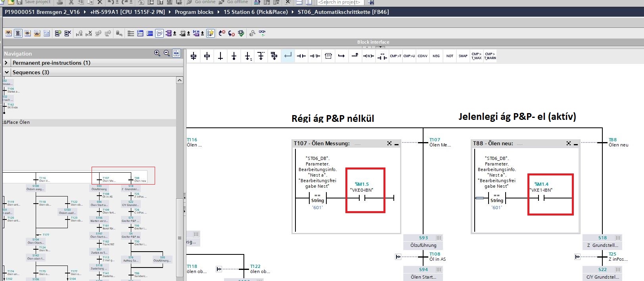Open Program blocks breadcrumb item
The width and height of the screenshot is (644, 281).
point(194,12)
